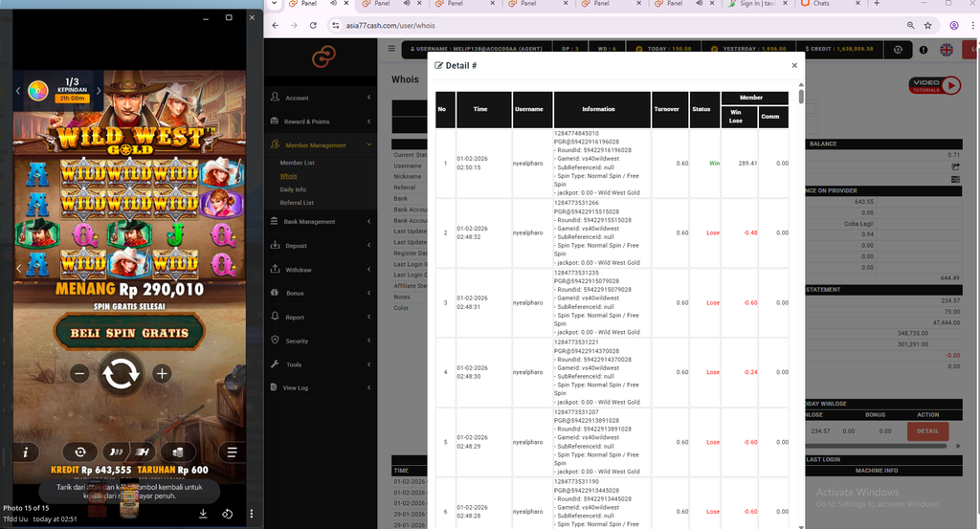The width and height of the screenshot is (980, 529).
Task: Open the hamburger menu in the slot game
Action: (x=232, y=452)
